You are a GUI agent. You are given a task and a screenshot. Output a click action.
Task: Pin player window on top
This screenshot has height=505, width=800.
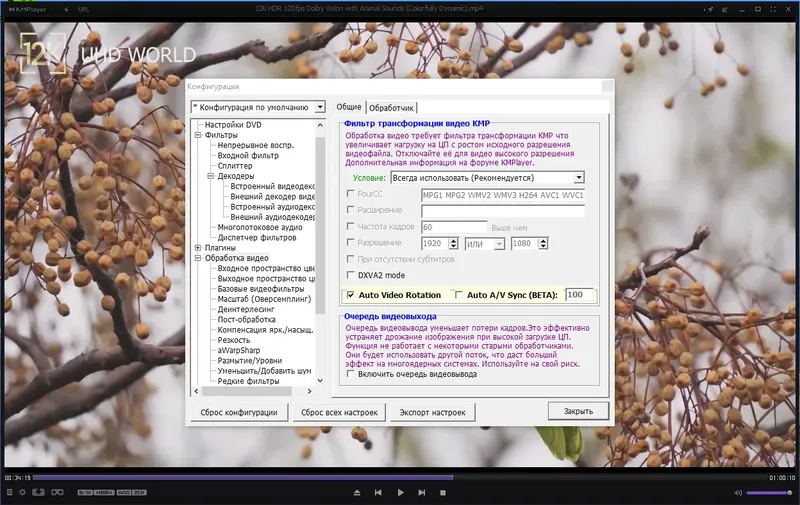tap(709, 9)
